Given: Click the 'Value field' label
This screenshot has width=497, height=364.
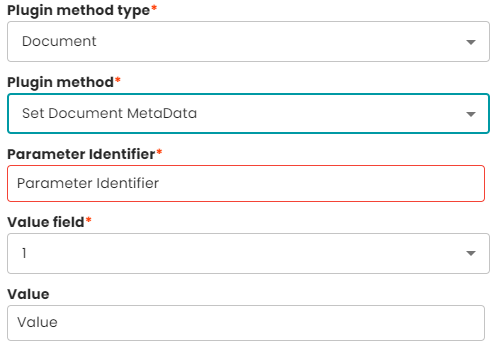Looking at the screenshot, I should [x=46, y=222].
